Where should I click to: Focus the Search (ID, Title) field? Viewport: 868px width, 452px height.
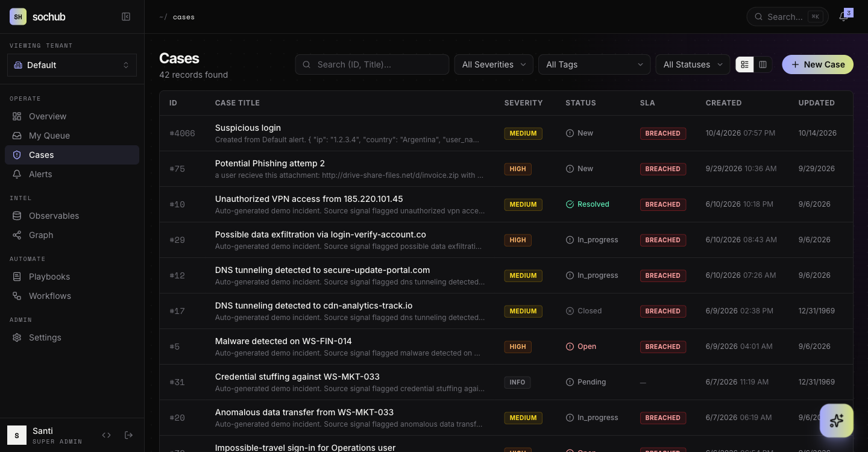(x=372, y=64)
